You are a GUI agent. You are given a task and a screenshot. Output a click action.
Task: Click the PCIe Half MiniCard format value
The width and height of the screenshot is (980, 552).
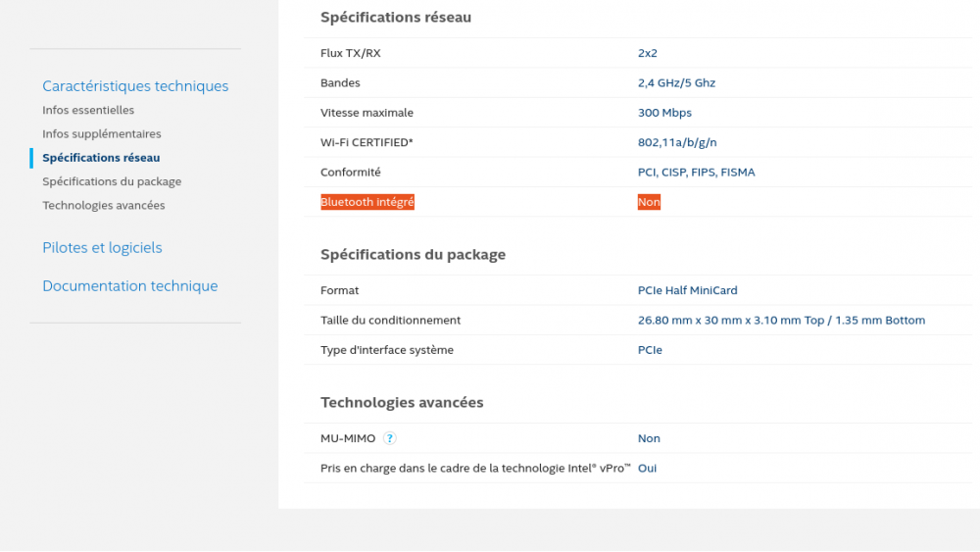(x=687, y=290)
